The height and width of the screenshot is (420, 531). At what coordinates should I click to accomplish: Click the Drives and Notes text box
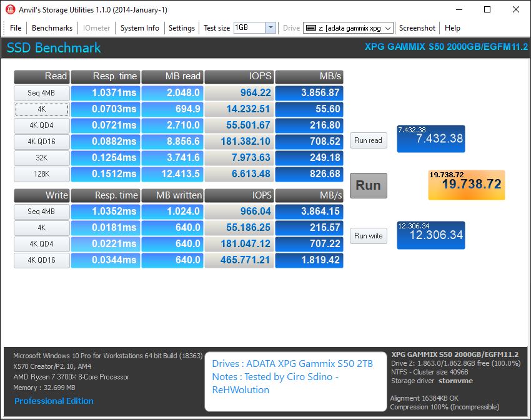click(x=295, y=381)
